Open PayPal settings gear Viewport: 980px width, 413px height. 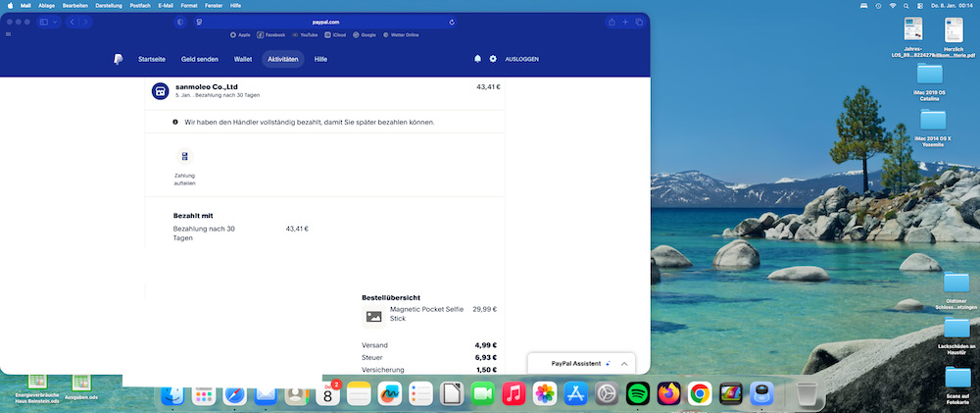[493, 59]
